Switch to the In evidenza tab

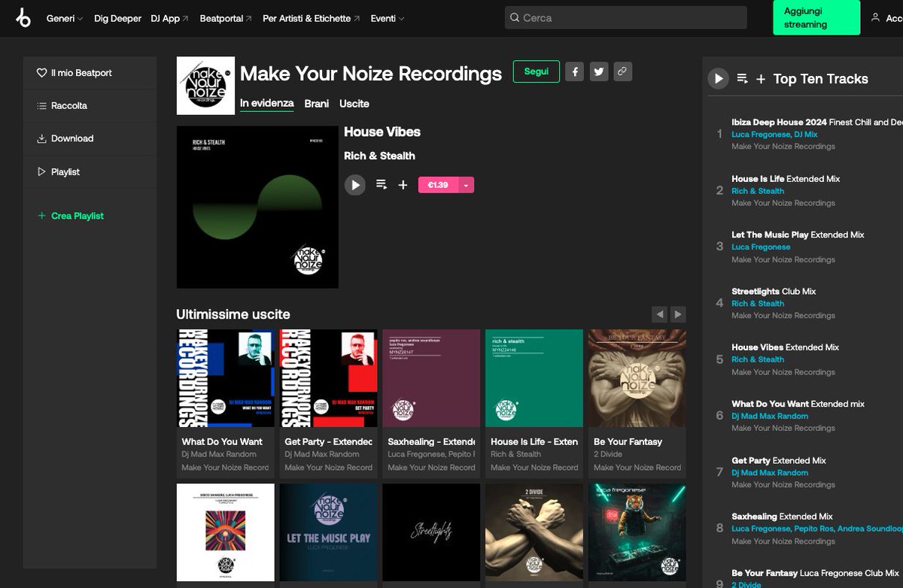click(x=267, y=104)
